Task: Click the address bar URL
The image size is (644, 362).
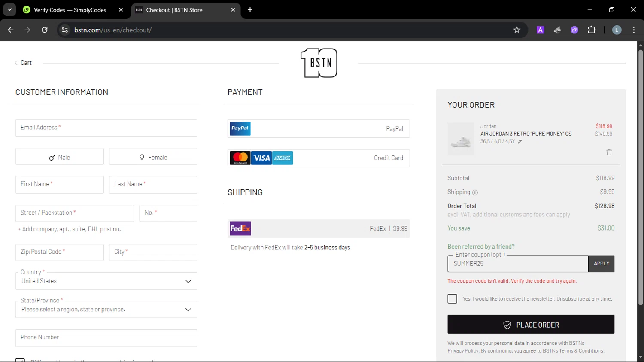Action: (113, 30)
